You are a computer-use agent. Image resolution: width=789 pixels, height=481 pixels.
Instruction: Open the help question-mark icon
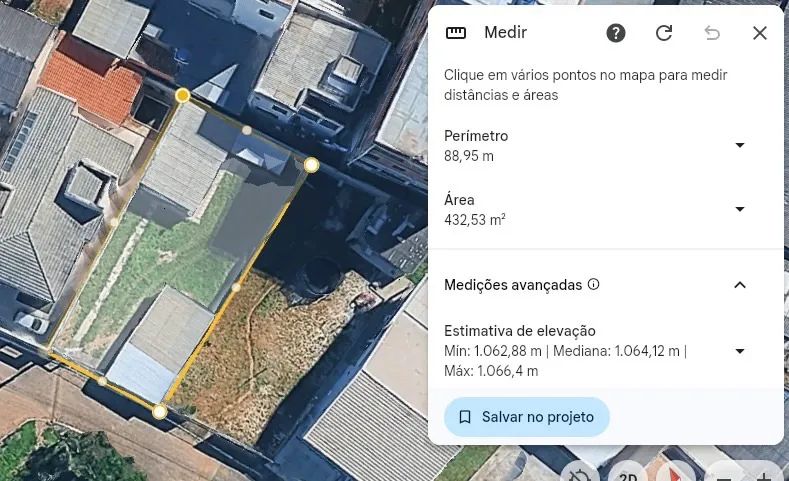(615, 33)
